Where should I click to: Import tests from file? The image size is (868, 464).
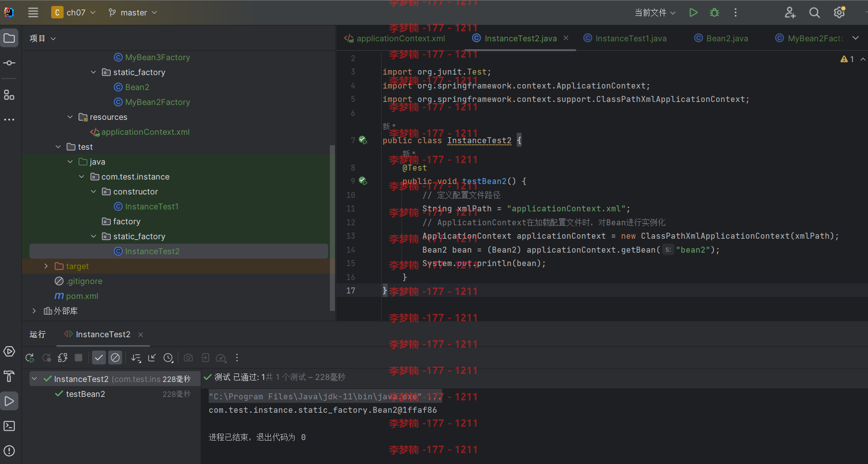205,358
